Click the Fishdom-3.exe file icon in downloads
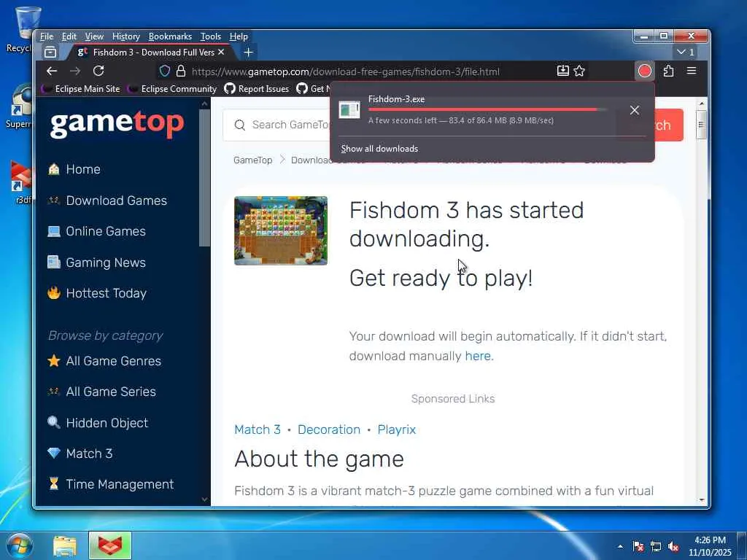The height and width of the screenshot is (560, 747). click(x=349, y=109)
